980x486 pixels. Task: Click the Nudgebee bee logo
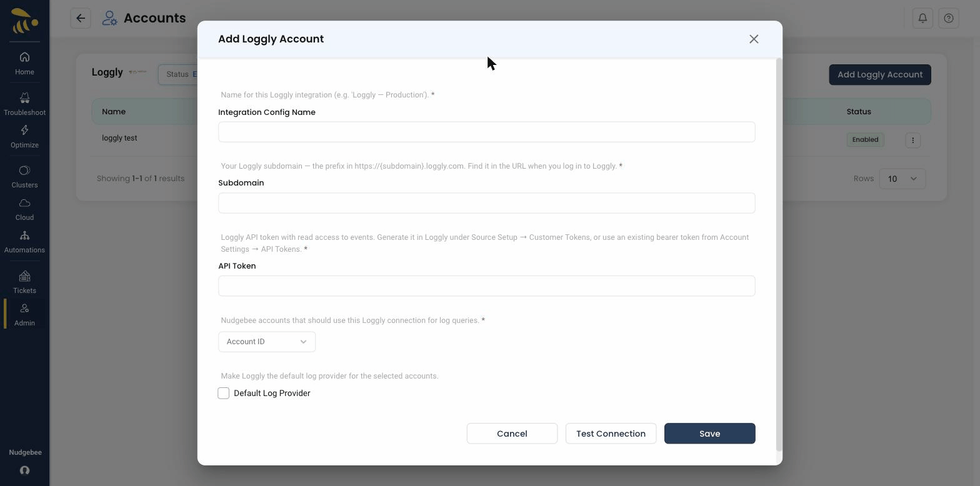[x=24, y=21]
